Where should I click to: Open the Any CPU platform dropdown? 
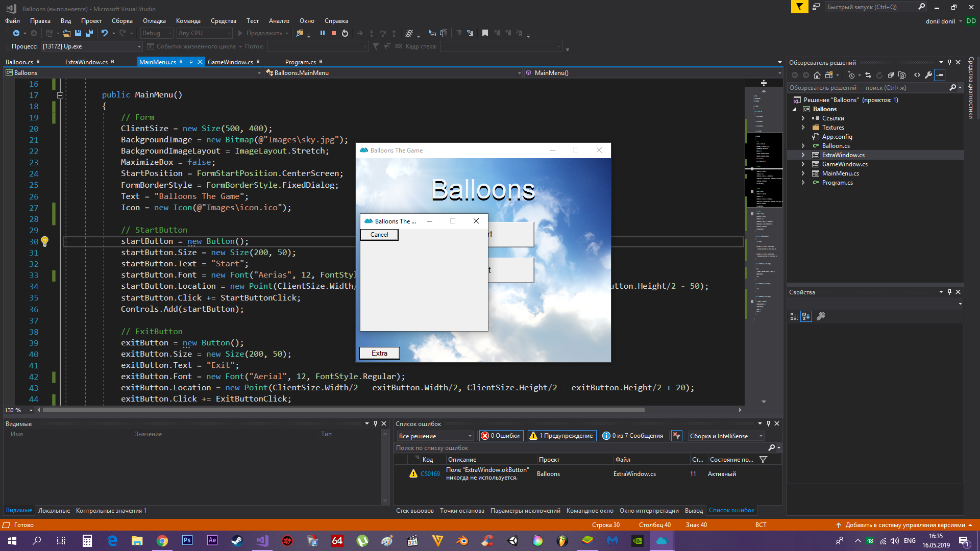click(204, 33)
